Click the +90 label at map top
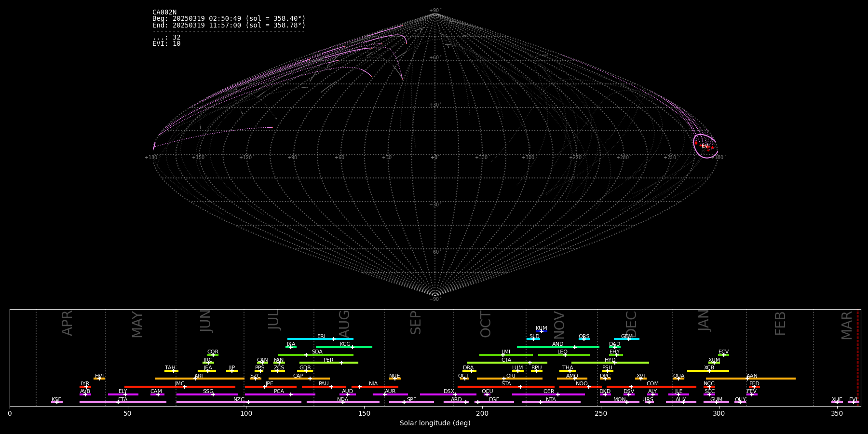 pyautogui.click(x=434, y=11)
